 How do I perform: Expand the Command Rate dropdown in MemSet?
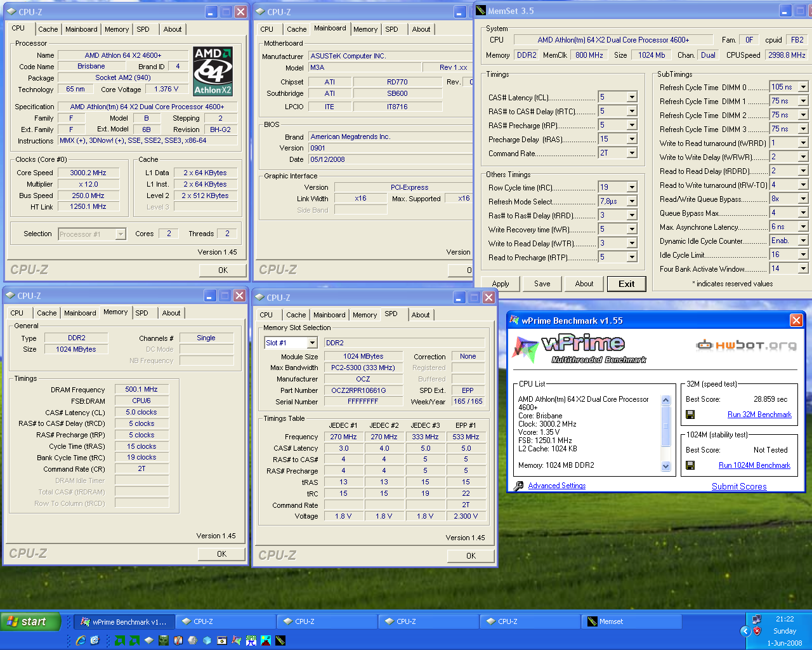(632, 153)
